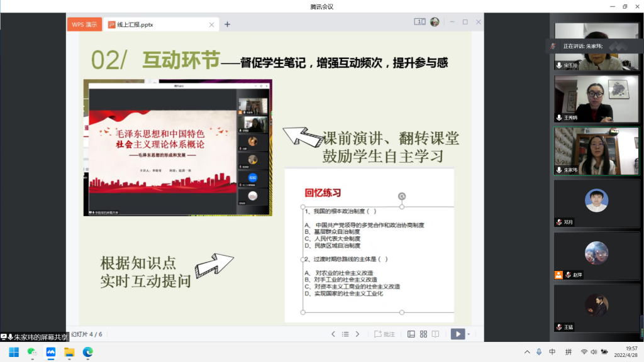This screenshot has height=362, width=644.
Task: Open the slide list menu icon
Action: [345, 334]
